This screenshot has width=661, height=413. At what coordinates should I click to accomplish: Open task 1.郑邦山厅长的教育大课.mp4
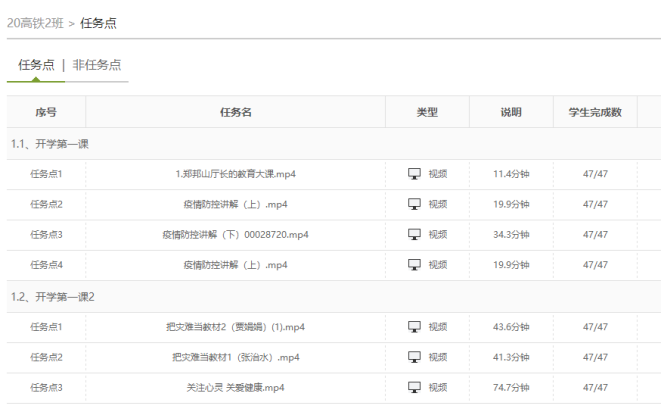tap(235, 174)
